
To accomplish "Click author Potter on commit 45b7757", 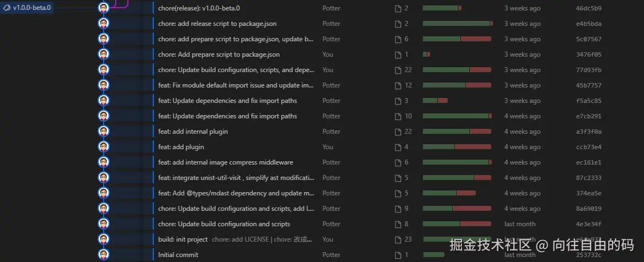I will tap(331, 85).
